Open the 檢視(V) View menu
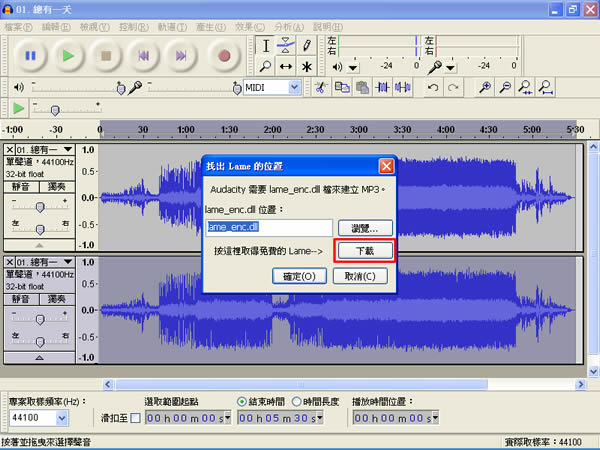Image resolution: width=600 pixels, height=450 pixels. pyautogui.click(x=95, y=27)
